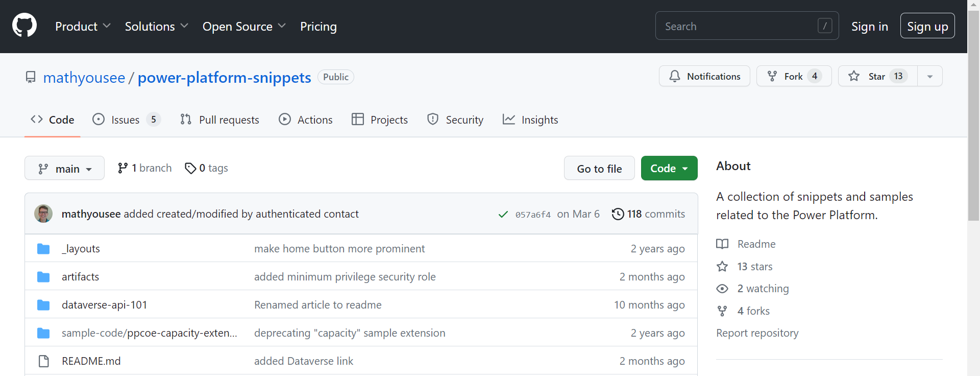980x376 pixels.
Task: Switch to the Issues tab
Action: coord(127,120)
